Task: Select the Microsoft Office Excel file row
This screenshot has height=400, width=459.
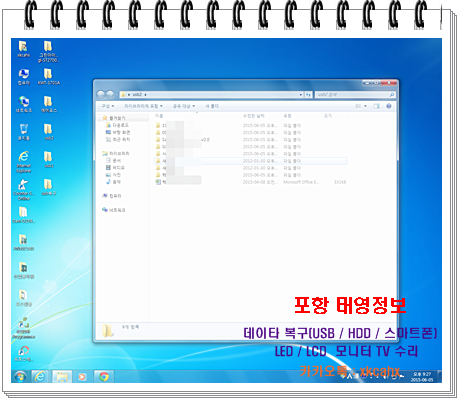Action: point(251,182)
